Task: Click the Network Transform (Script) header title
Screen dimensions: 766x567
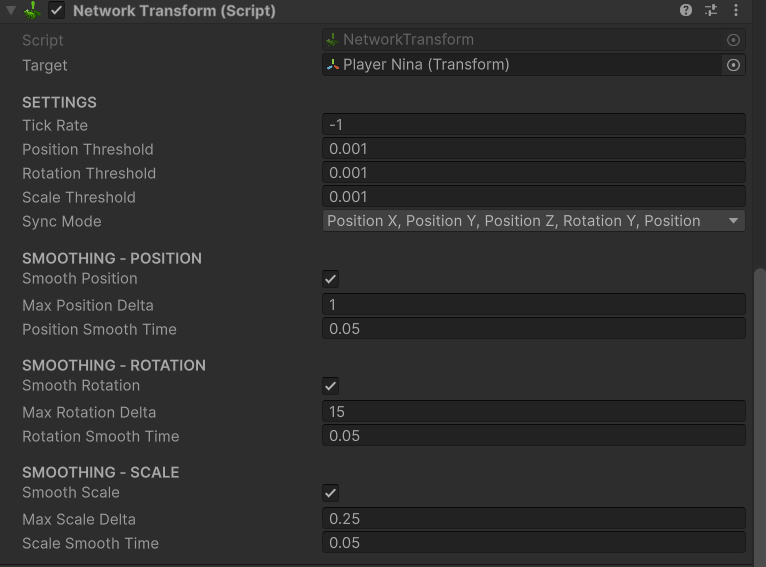Action: [x=174, y=11]
